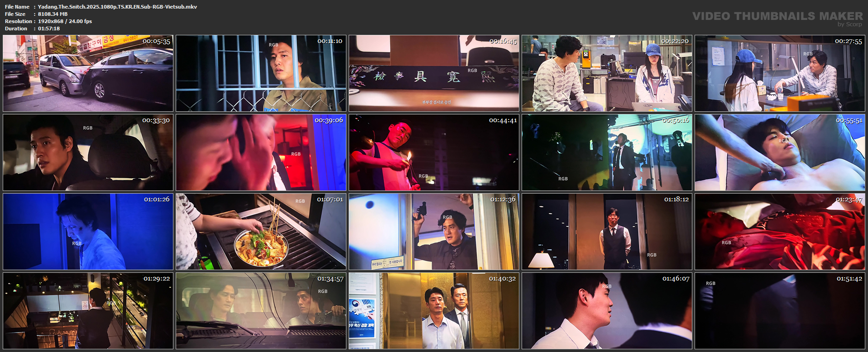Select the thumbnail timestamped 00:16:45
The width and height of the screenshot is (868, 352).
point(434,73)
